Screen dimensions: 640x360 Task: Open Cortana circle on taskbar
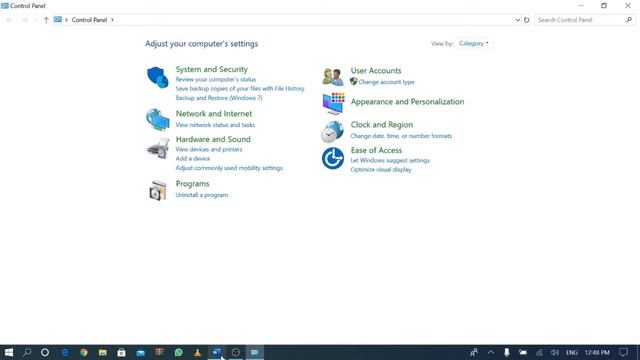point(45,352)
